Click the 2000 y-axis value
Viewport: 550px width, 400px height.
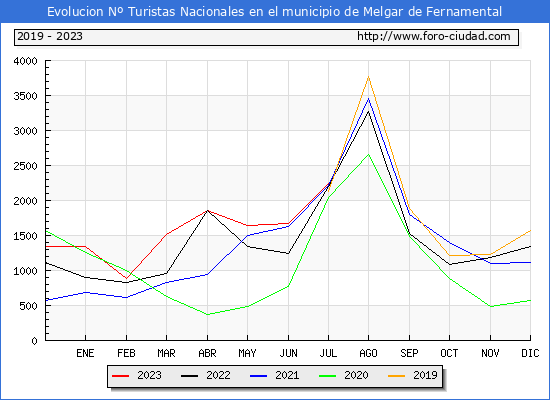pyautogui.click(x=25, y=201)
